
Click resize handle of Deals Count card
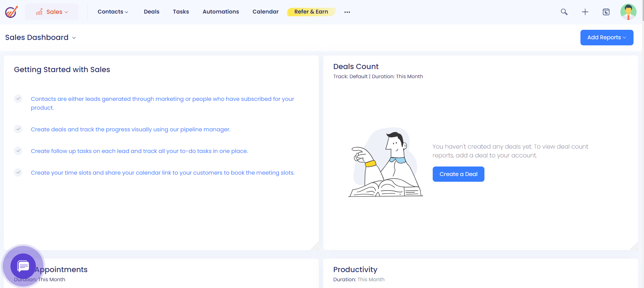[634, 246]
